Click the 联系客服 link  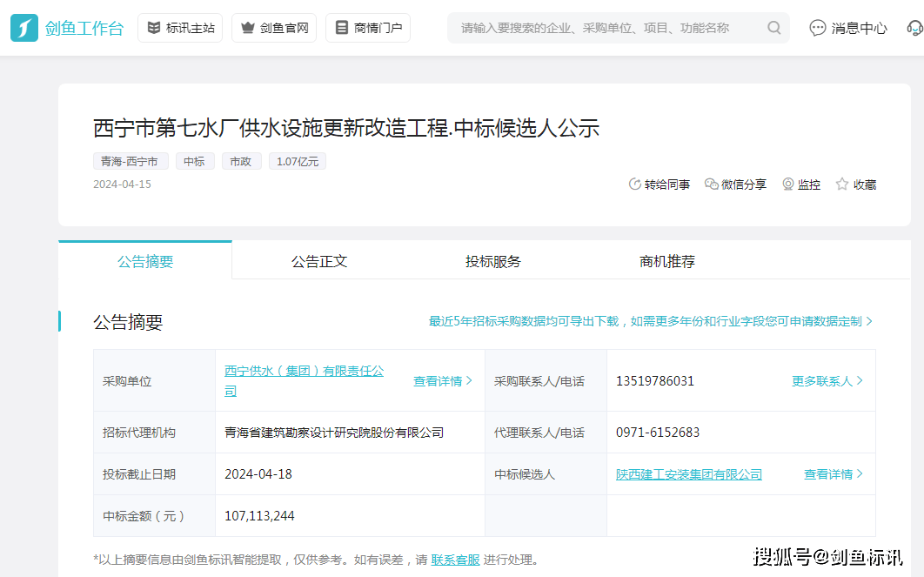[455, 560]
